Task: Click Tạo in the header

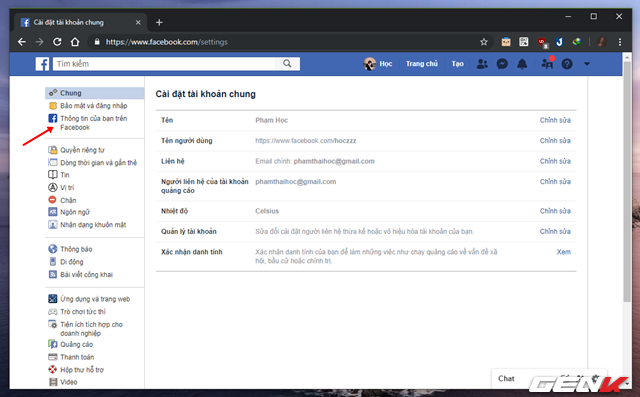Action: point(457,64)
